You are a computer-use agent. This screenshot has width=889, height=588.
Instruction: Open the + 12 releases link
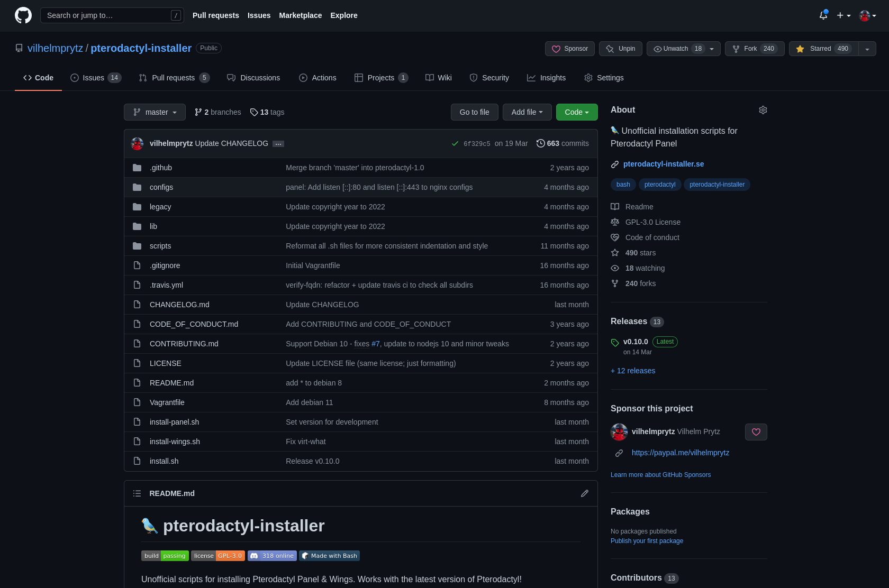(633, 371)
